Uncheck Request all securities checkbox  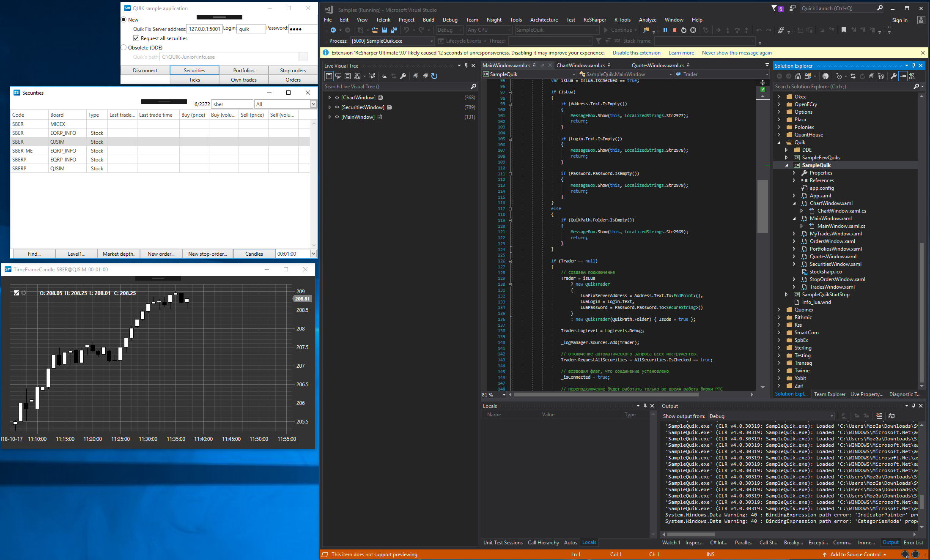[x=136, y=38]
